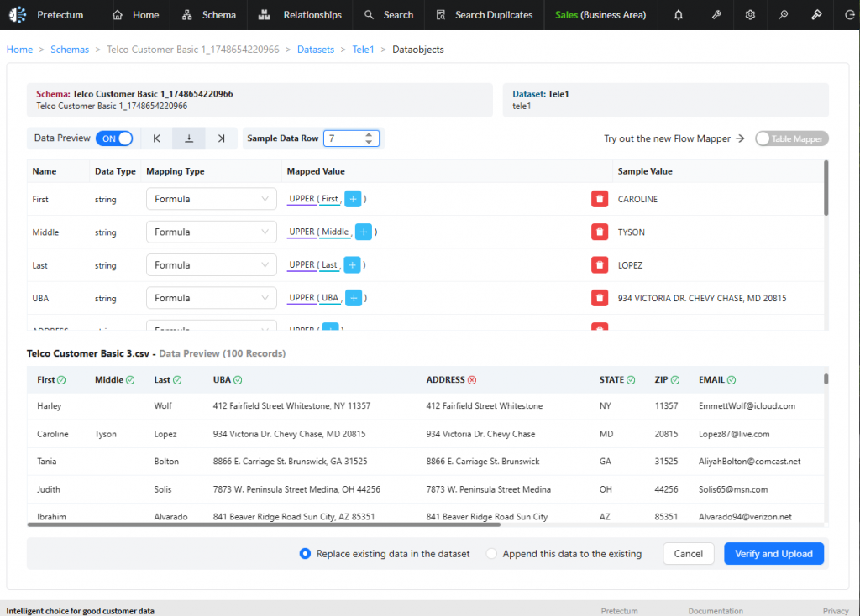Open the Schema menu item

[x=208, y=15]
